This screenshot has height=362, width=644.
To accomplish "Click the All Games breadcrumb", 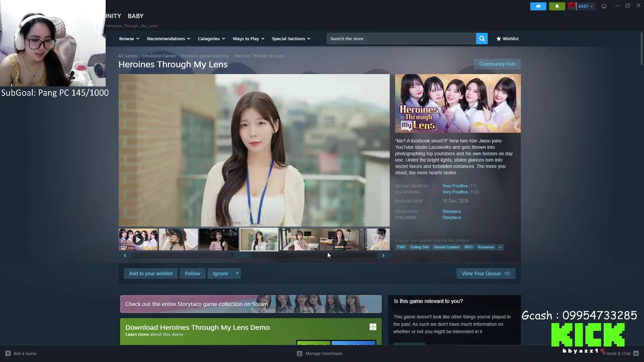I will click(128, 56).
